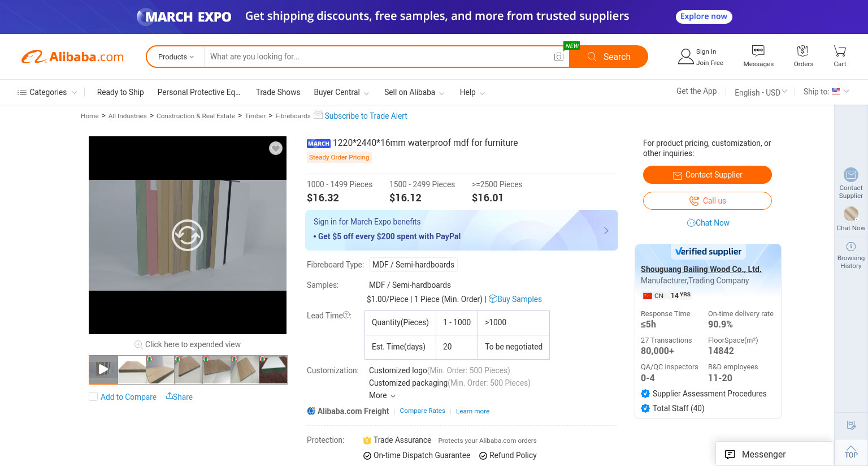Open Ship to country selector

click(826, 91)
